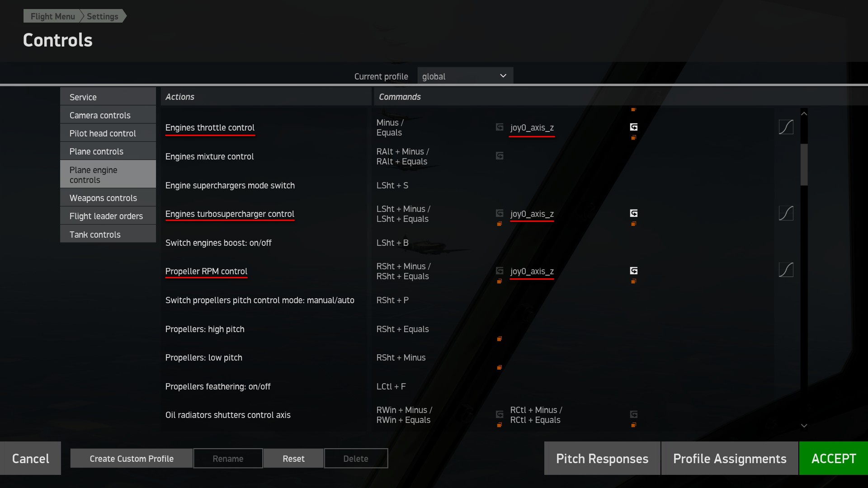This screenshot has height=488, width=868.
Task: Click invert icon after RCtl + Minus binding
Action: pyautogui.click(x=634, y=414)
